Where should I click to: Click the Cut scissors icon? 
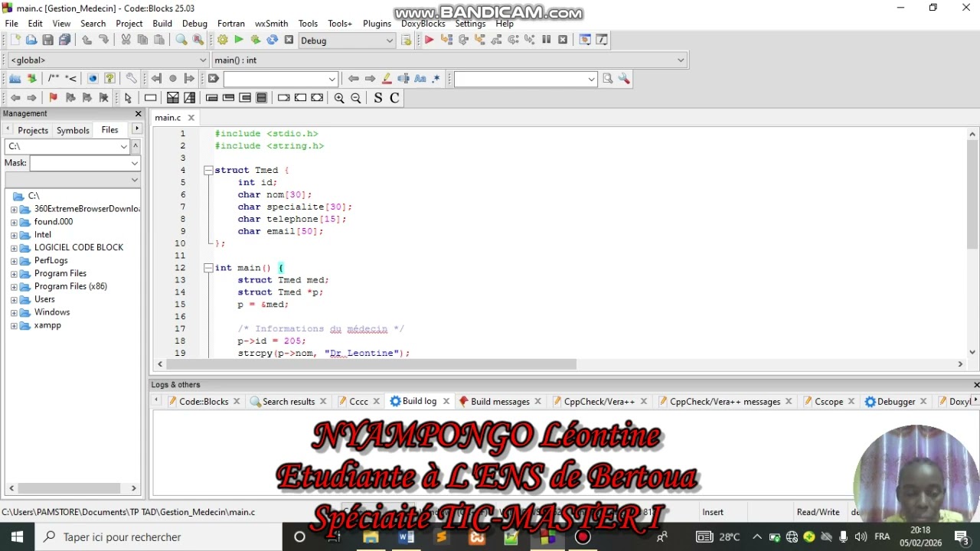pos(126,40)
